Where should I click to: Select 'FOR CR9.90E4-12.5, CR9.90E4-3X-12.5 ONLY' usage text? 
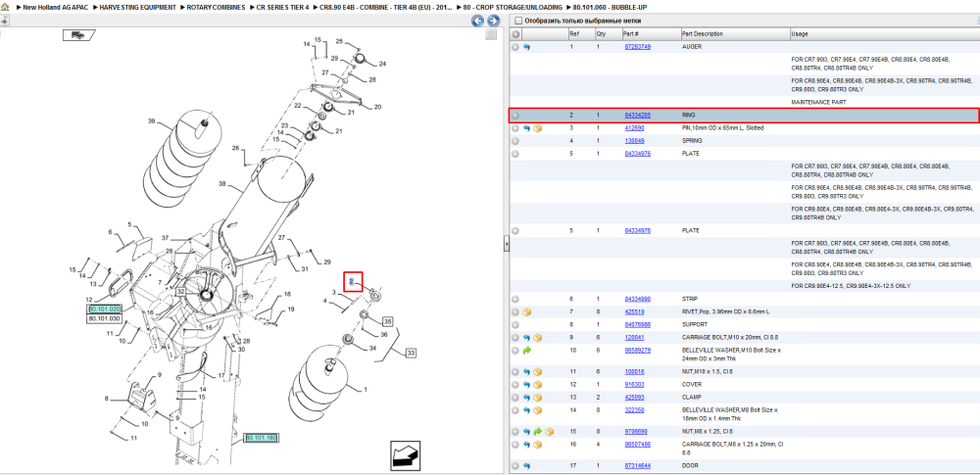[852, 286]
